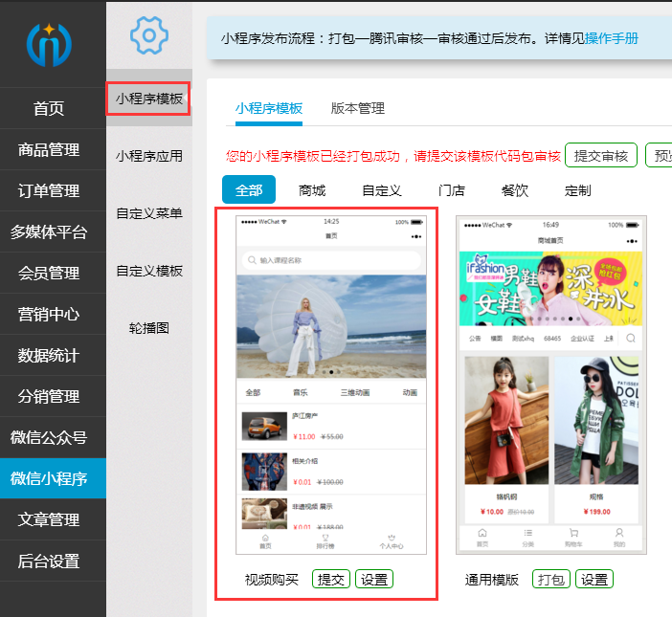Filter templates by 商城 category
This screenshot has height=617, width=672.
[312, 190]
